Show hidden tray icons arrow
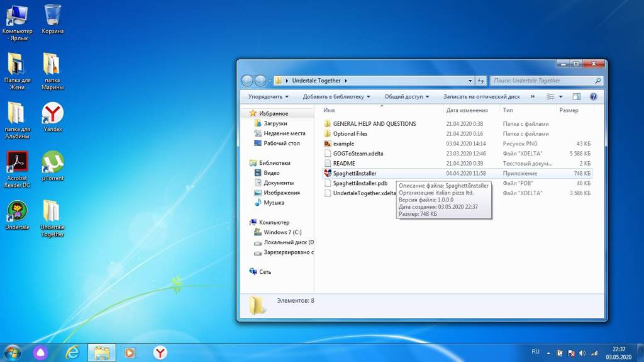Screen dimensions: 644x362 [x=548, y=353]
